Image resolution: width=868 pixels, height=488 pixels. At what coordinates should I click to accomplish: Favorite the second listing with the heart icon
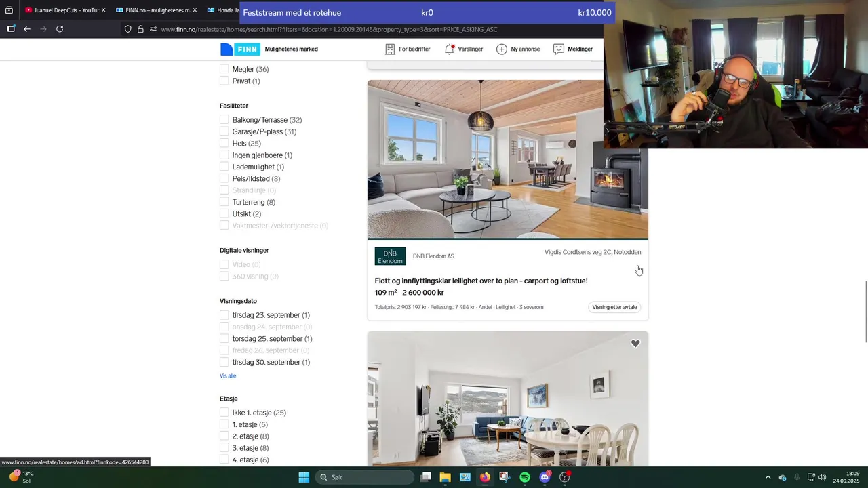pyautogui.click(x=635, y=344)
